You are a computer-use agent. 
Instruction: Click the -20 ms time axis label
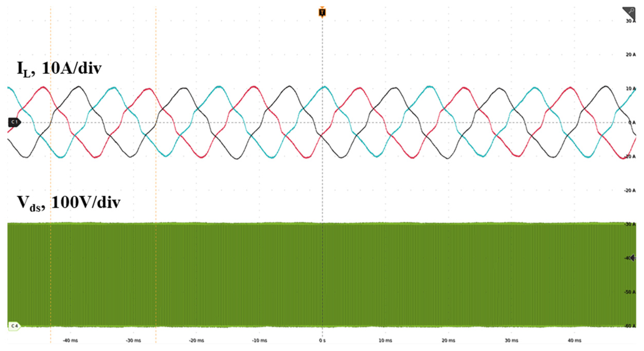196,340
